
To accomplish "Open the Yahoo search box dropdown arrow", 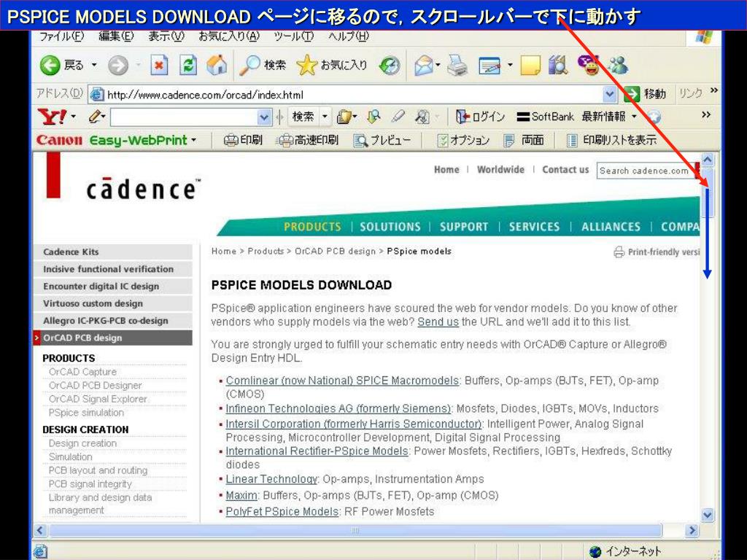I will pos(264,117).
